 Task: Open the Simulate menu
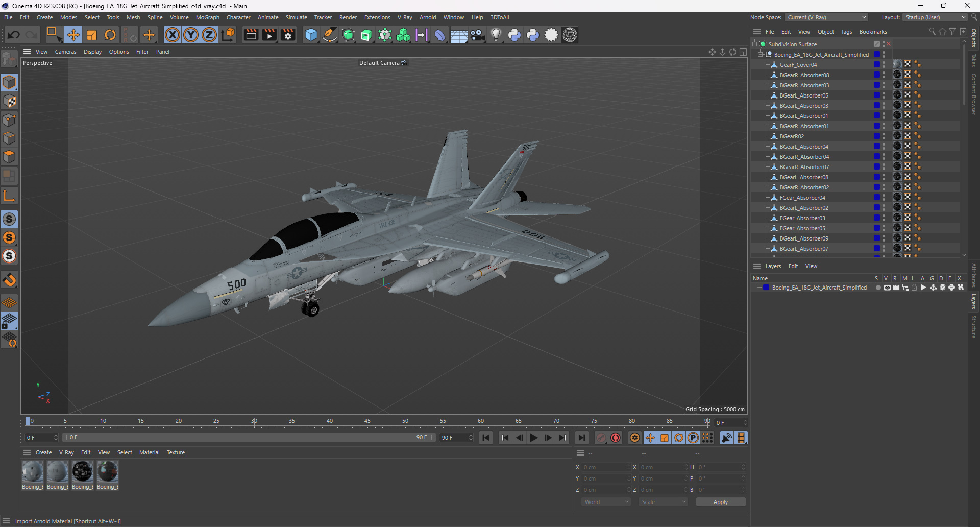click(x=297, y=17)
